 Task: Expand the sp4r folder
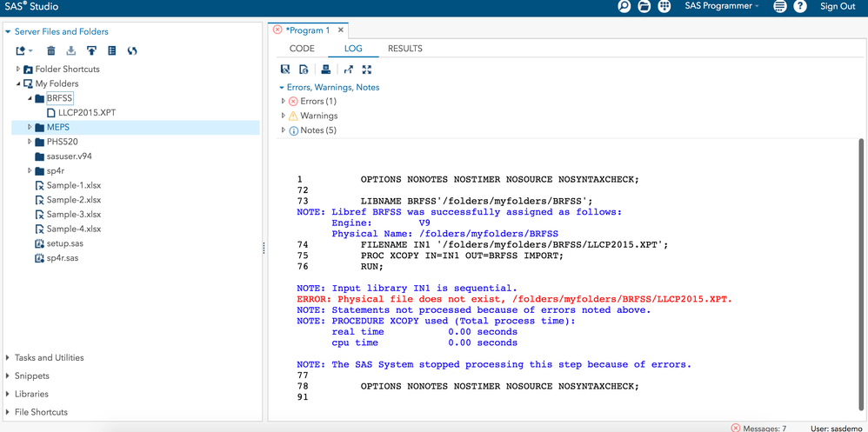[x=30, y=171]
